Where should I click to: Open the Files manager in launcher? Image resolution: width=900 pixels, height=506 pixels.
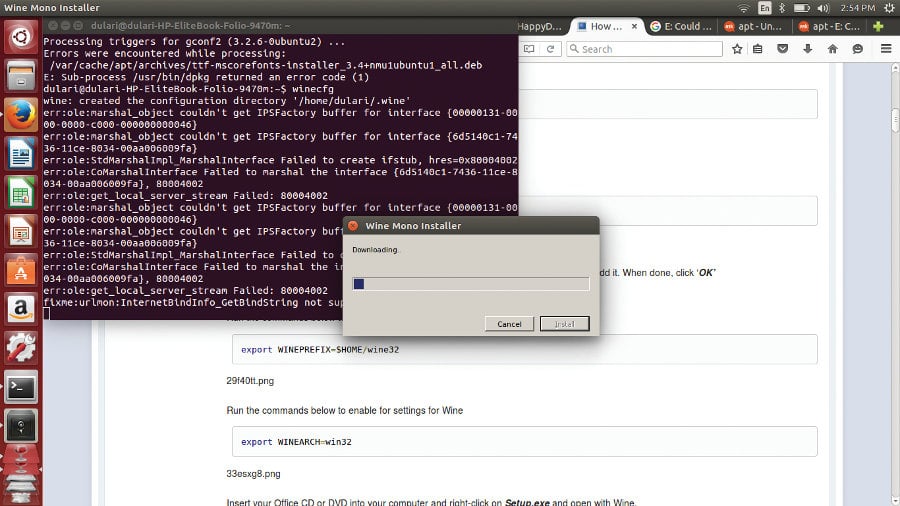click(21, 77)
